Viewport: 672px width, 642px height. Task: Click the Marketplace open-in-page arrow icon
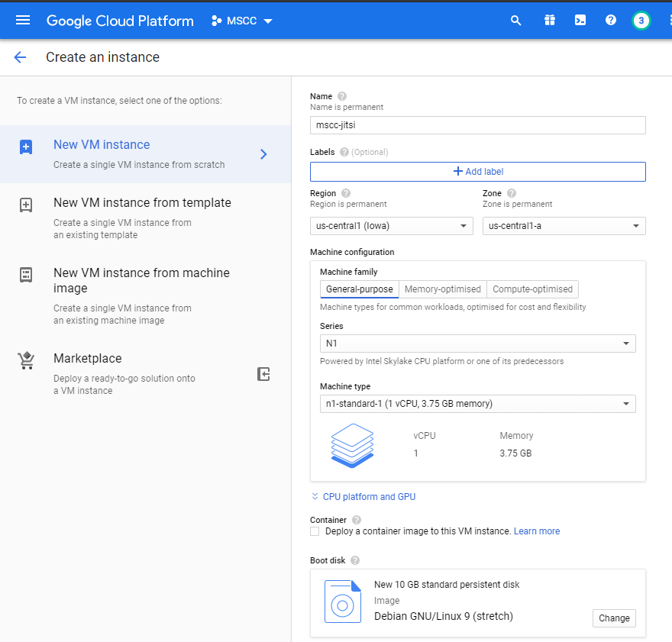pos(263,374)
